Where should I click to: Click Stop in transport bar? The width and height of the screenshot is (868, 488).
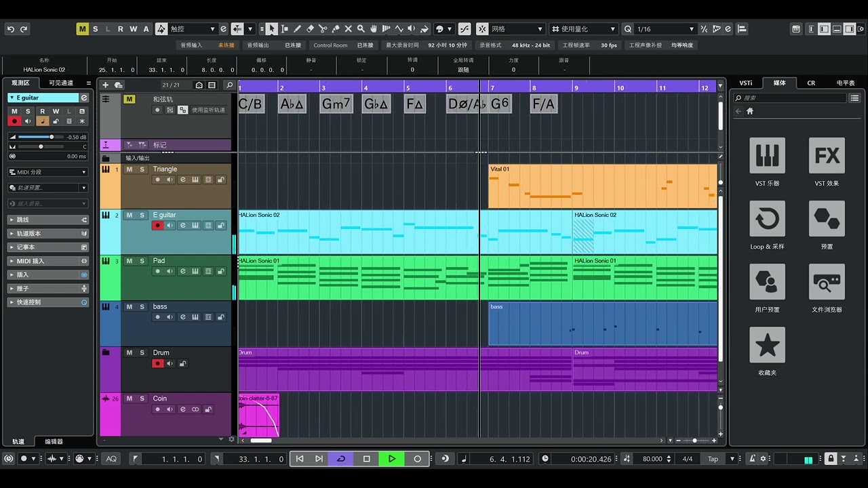367,459
